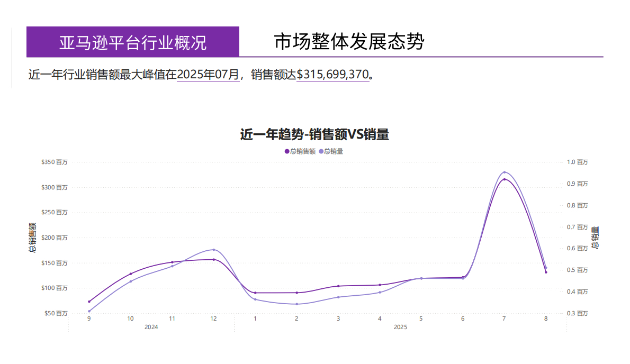Screen dimensions: 630x364
Task: Click the $350 百万 axis label
Action: point(55,162)
